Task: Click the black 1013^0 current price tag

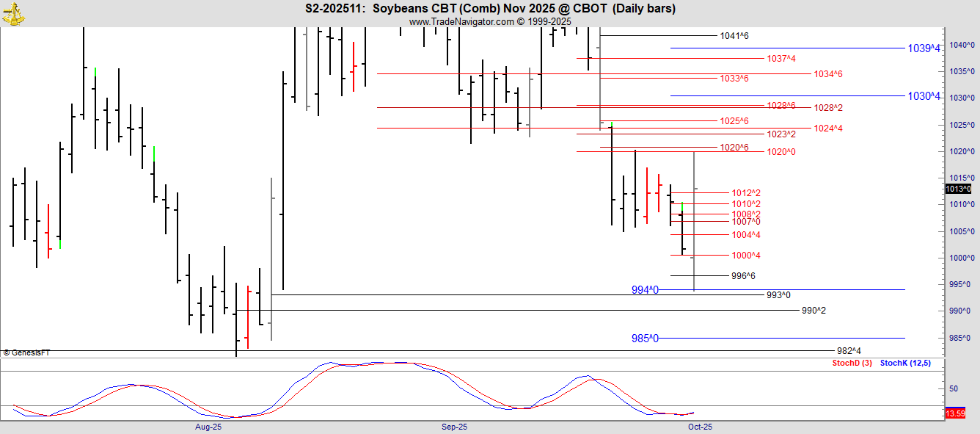Action: 958,189
